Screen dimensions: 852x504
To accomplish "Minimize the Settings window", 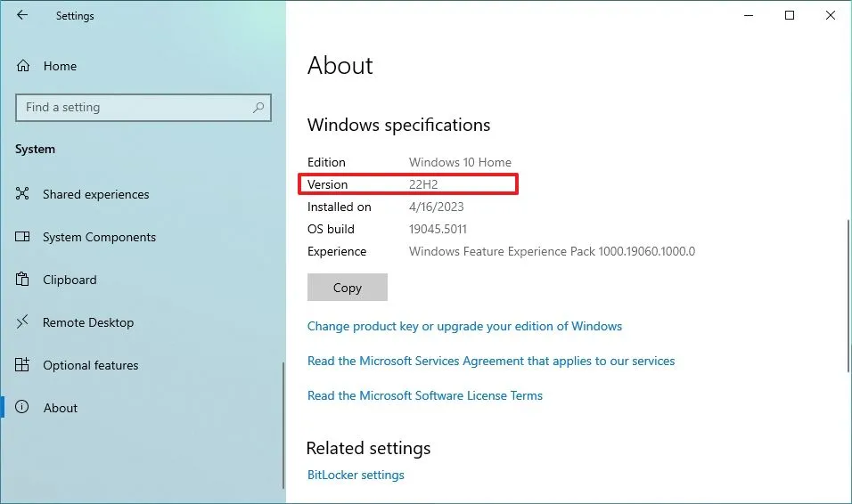I will (x=749, y=15).
